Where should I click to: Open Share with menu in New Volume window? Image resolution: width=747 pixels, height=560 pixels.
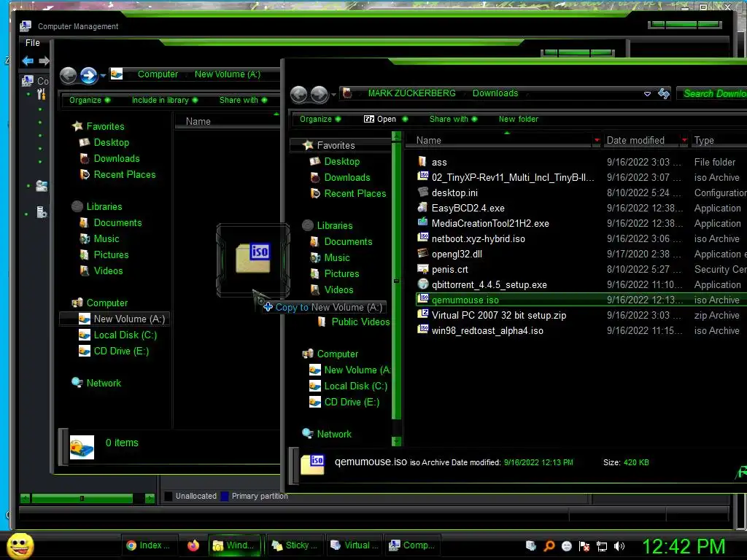pos(243,100)
